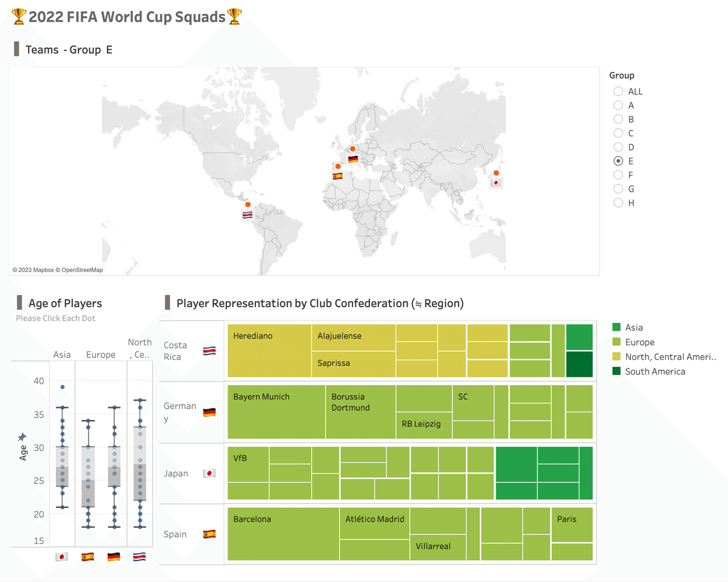Select group G radio button
This screenshot has width=728, height=582.
pos(618,189)
